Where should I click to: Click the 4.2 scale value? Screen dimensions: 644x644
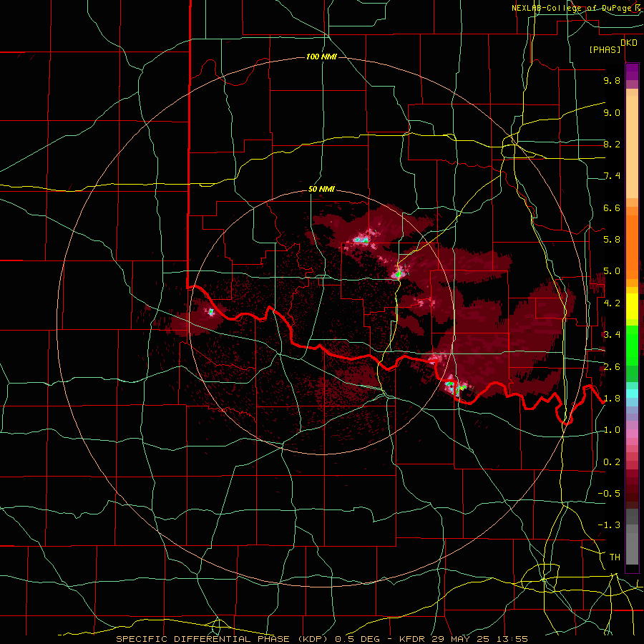(612, 303)
